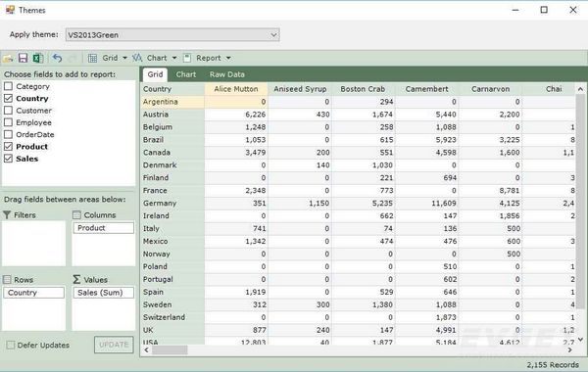The height and width of the screenshot is (372, 588).
Task: Switch to the Grid tab
Action: [x=155, y=74]
